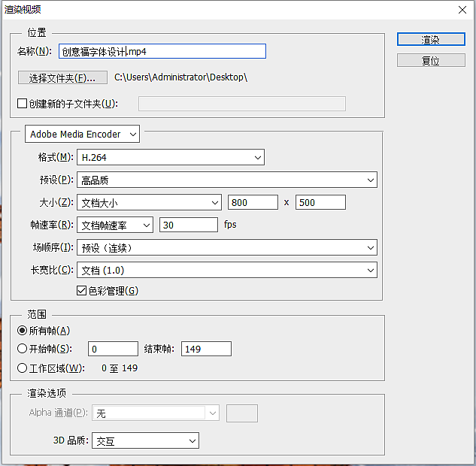Click the 0 至 149 work area text
This screenshot has height=466, width=476.
click(x=120, y=368)
